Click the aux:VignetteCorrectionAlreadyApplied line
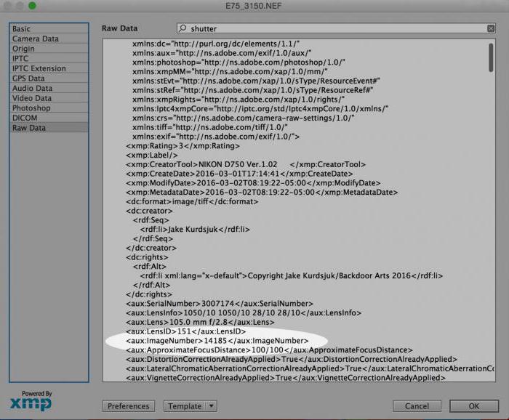This screenshot has width=509, height=420. pos(286,378)
